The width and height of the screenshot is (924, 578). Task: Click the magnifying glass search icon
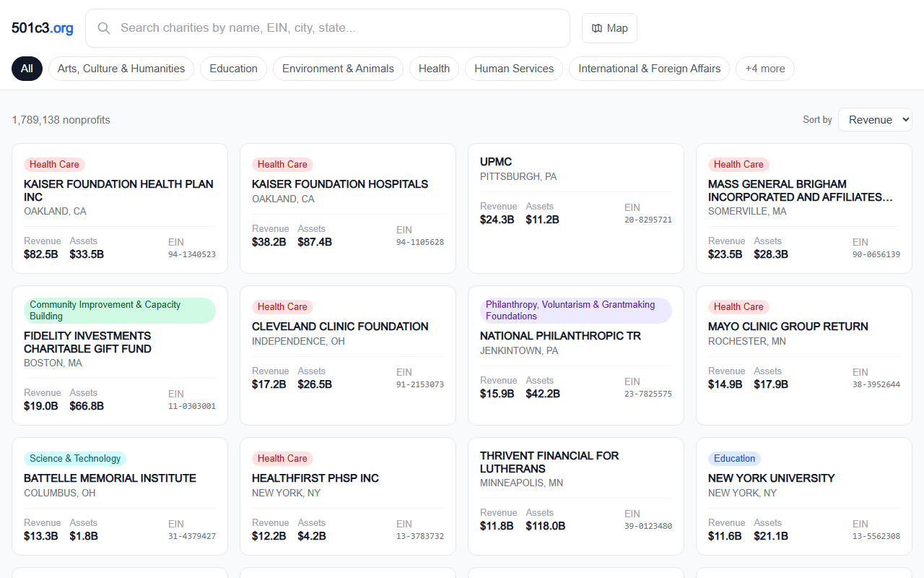tap(104, 28)
